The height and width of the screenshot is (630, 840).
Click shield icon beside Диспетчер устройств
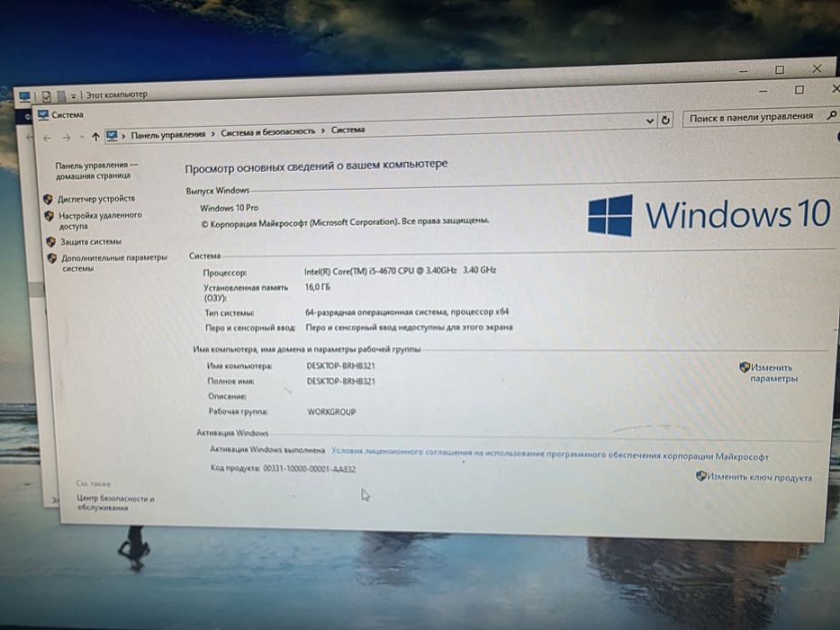[48, 199]
